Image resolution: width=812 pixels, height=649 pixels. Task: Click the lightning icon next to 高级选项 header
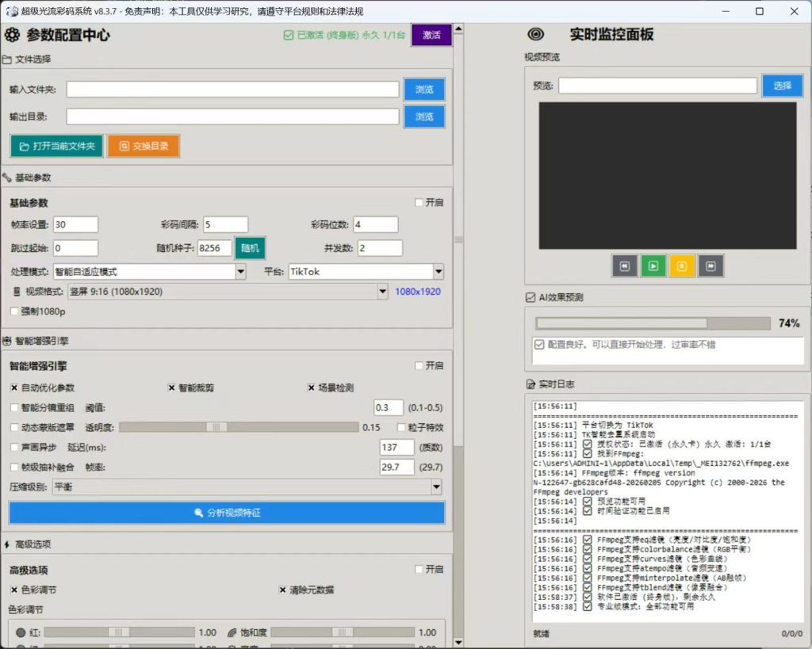6,544
